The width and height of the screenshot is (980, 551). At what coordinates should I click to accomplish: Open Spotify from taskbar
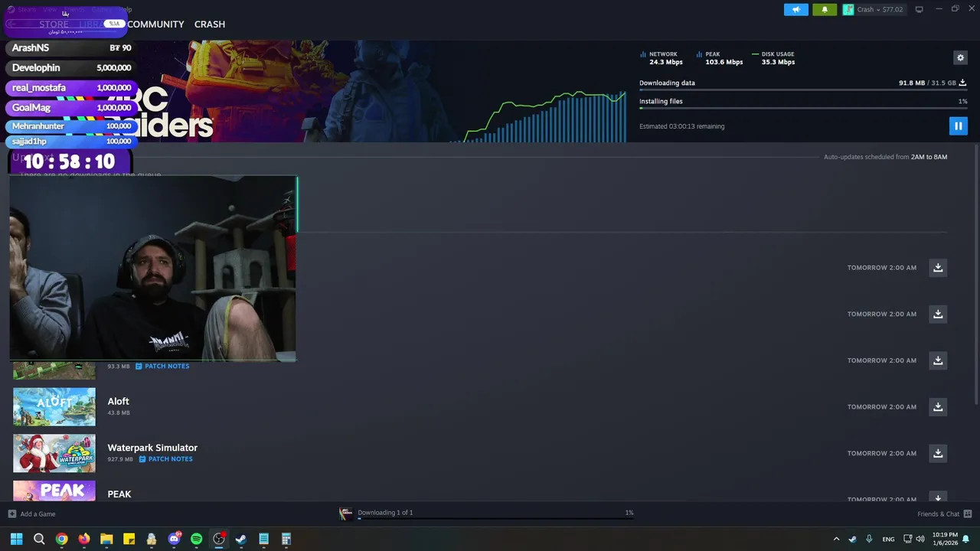pyautogui.click(x=196, y=540)
